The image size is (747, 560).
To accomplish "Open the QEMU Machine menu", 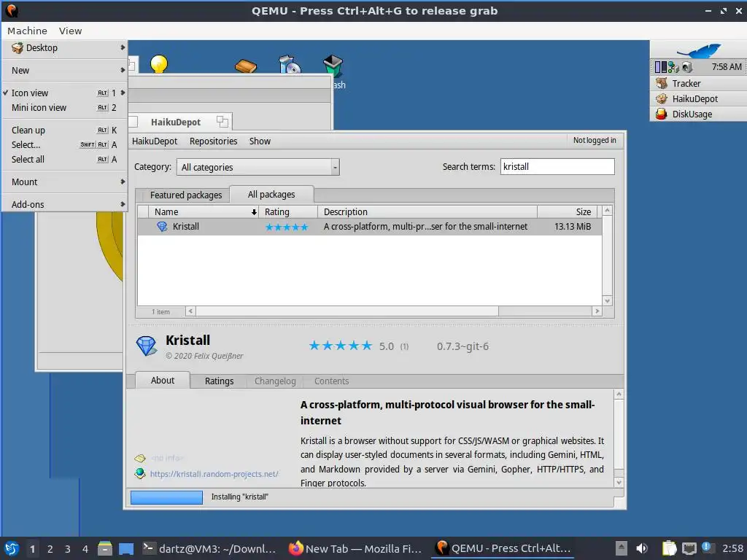I will (27, 31).
